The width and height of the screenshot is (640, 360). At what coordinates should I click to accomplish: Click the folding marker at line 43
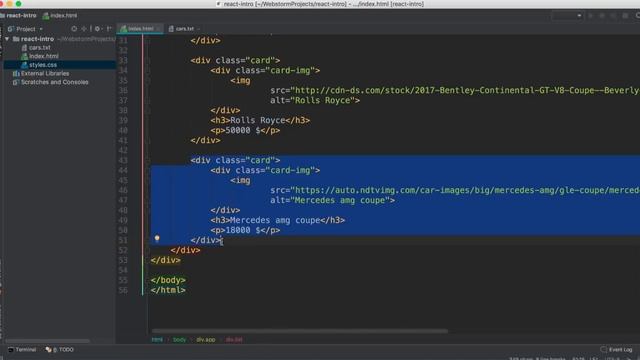(x=147, y=160)
